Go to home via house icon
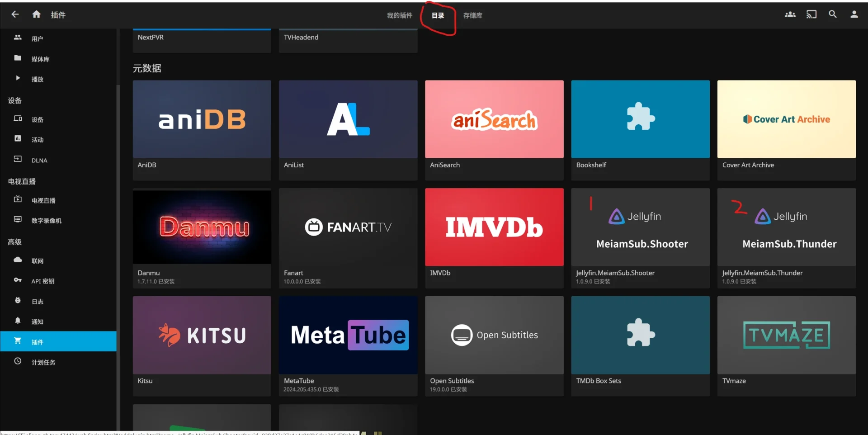Screen dimensions: 868x435 [37, 14]
